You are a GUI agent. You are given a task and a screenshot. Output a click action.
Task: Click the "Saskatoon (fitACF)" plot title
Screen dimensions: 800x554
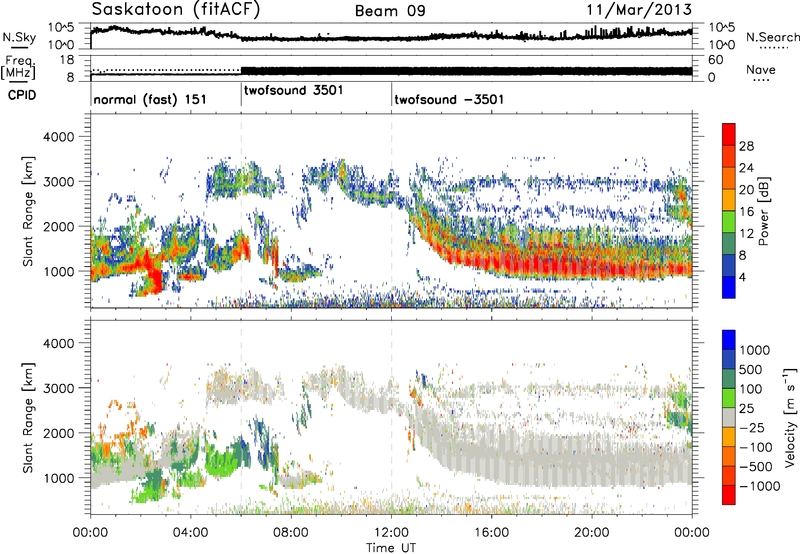176,10
